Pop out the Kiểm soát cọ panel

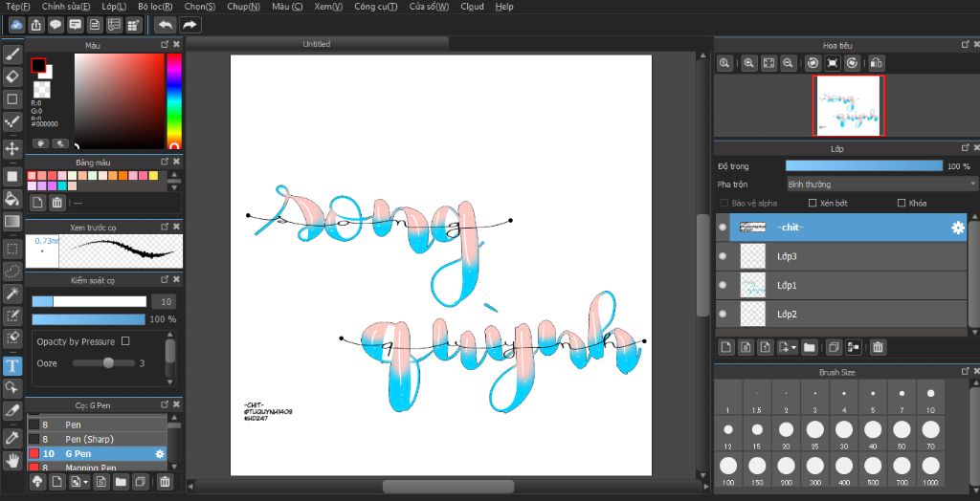point(165,279)
